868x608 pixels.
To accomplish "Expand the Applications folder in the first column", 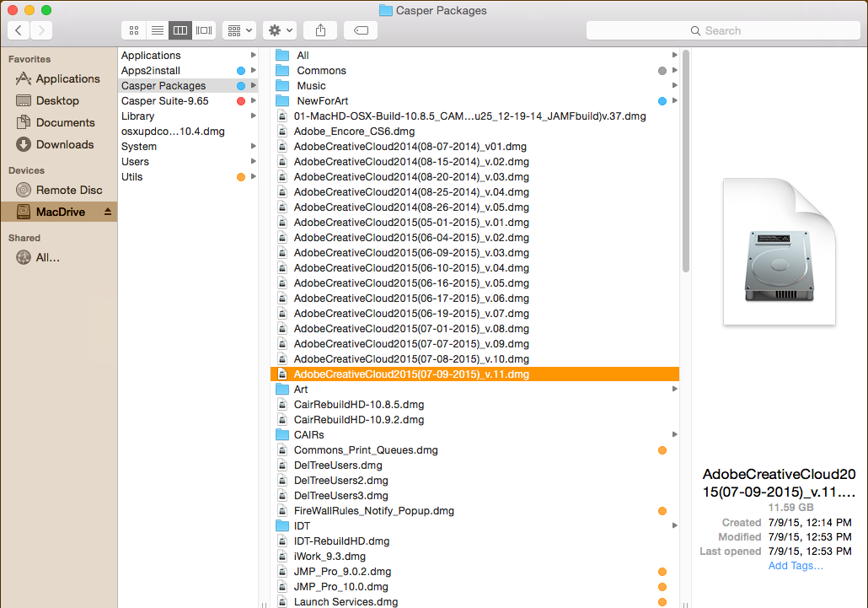I will tap(253, 55).
